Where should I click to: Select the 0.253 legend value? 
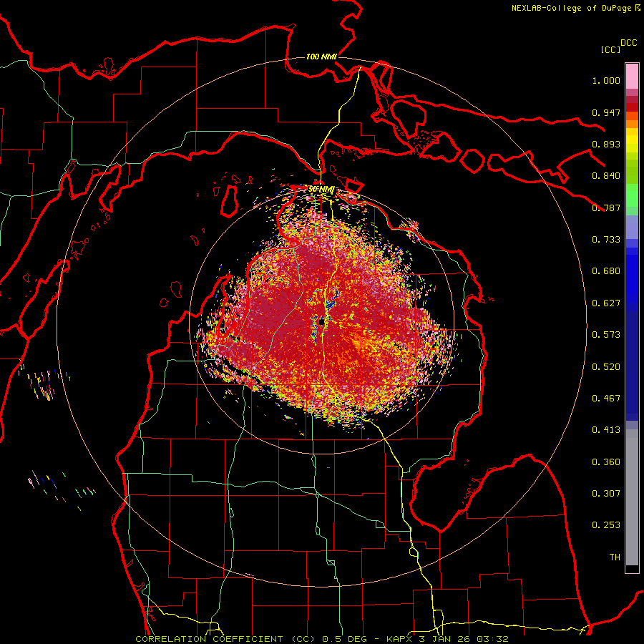coord(606,525)
